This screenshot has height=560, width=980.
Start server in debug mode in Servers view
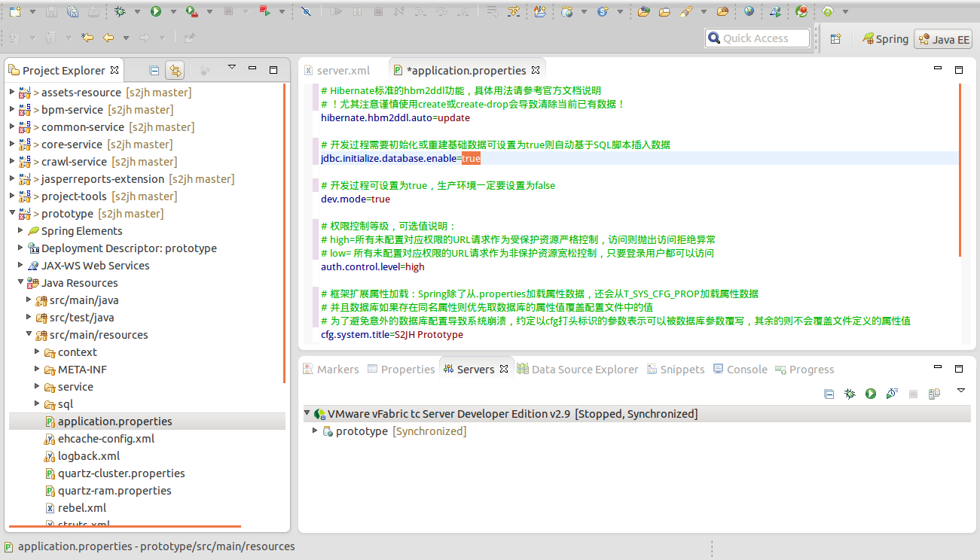850,394
